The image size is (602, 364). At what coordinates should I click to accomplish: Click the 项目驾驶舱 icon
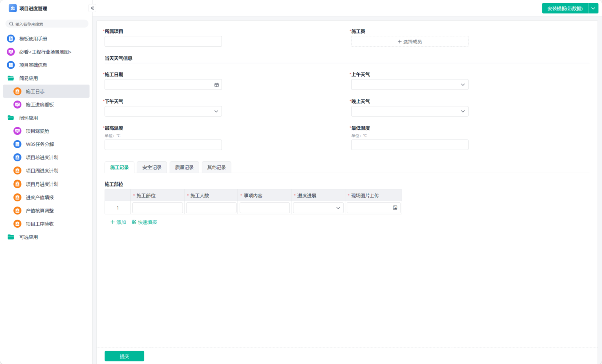coord(17,131)
